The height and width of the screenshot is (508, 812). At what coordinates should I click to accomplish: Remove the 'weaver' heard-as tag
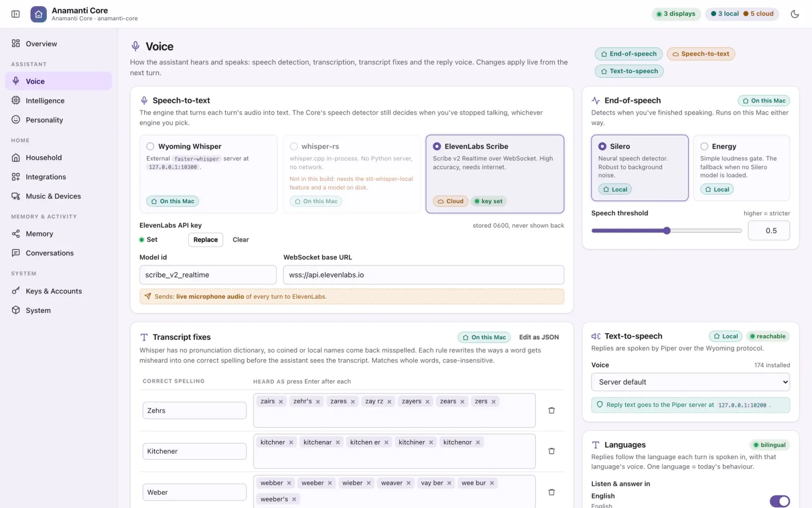click(x=409, y=483)
